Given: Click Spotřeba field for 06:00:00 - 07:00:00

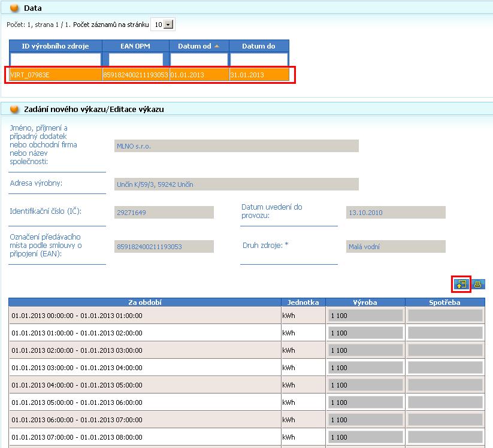Looking at the screenshot, I should [445, 420].
